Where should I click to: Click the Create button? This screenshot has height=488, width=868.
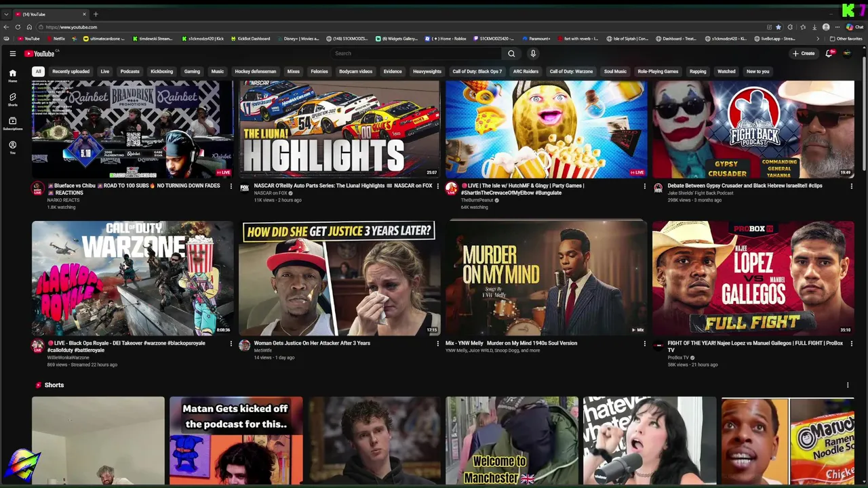[x=804, y=54]
